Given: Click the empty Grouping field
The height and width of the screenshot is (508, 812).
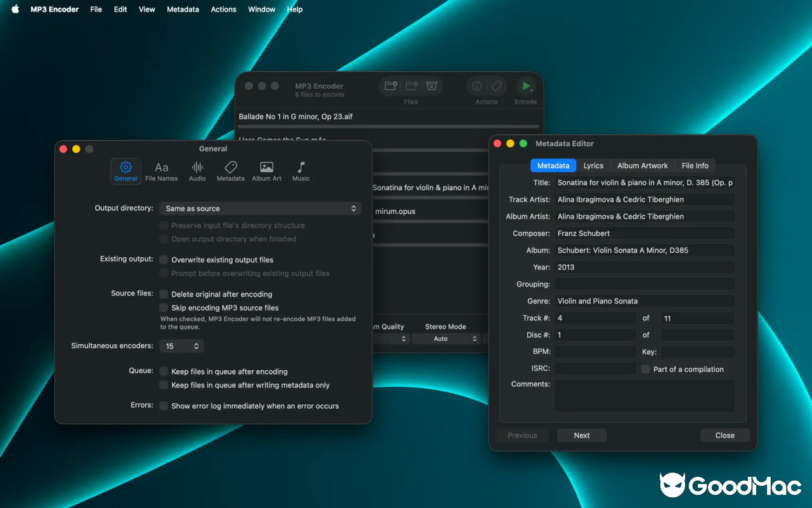Looking at the screenshot, I should click(x=645, y=284).
